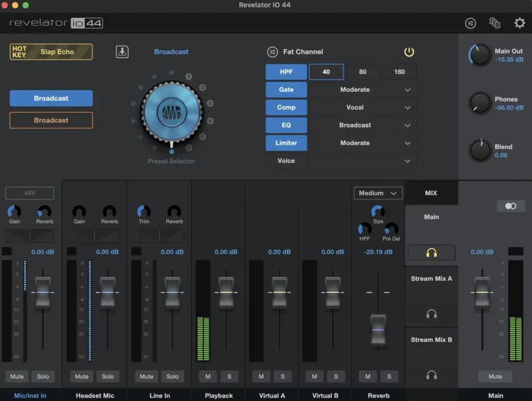This screenshot has width=532, height=401.
Task: Toggle the HPF button
Action: pyautogui.click(x=286, y=72)
